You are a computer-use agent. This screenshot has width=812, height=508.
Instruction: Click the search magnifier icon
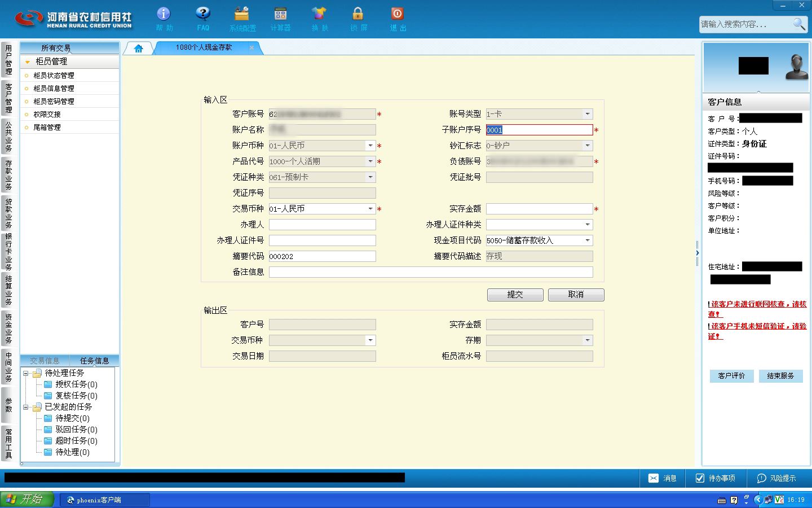coord(799,24)
